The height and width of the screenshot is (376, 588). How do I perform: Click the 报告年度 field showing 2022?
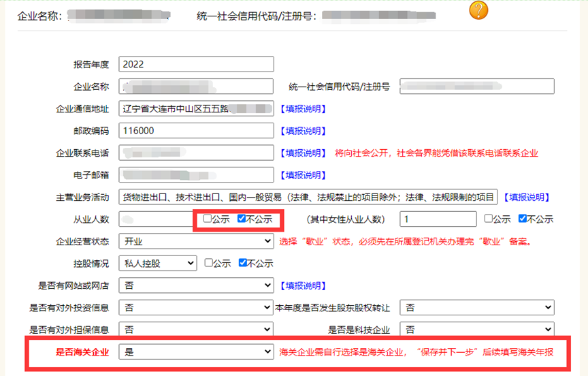click(196, 64)
